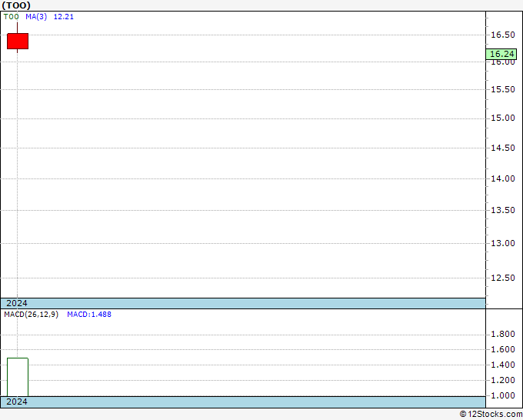This screenshot has height=420, width=523.
Task: Click the (TOO) chart title
Action: click(x=16, y=5)
